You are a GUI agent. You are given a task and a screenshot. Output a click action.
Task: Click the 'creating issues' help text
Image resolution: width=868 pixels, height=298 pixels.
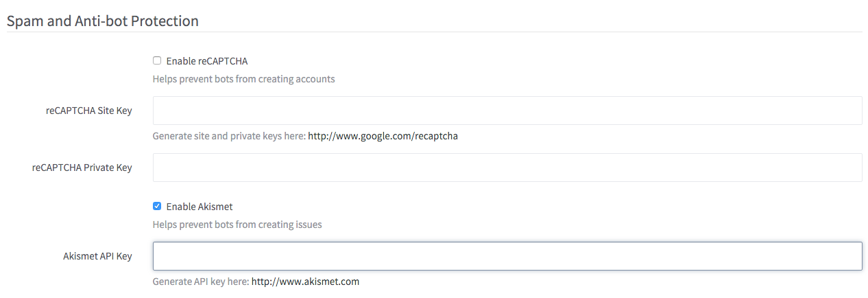[x=295, y=225]
